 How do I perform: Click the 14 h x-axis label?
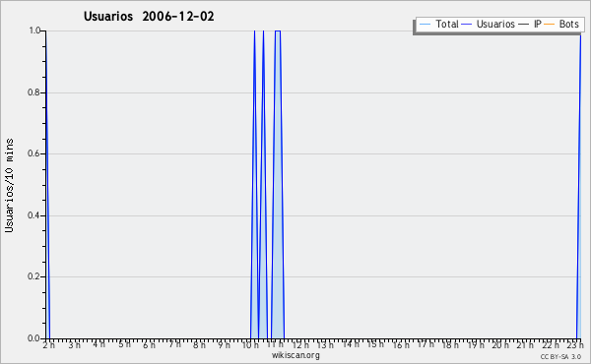click(351, 344)
